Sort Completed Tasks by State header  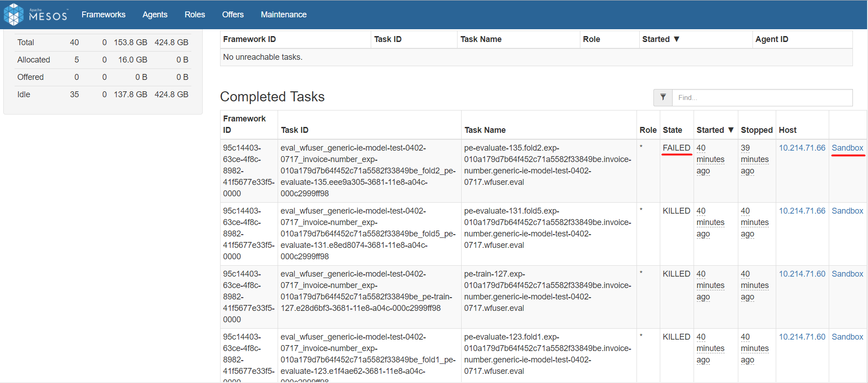click(x=672, y=130)
